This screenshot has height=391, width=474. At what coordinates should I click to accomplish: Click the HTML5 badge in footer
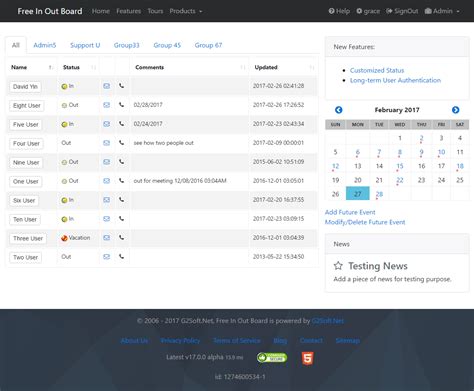point(307,358)
